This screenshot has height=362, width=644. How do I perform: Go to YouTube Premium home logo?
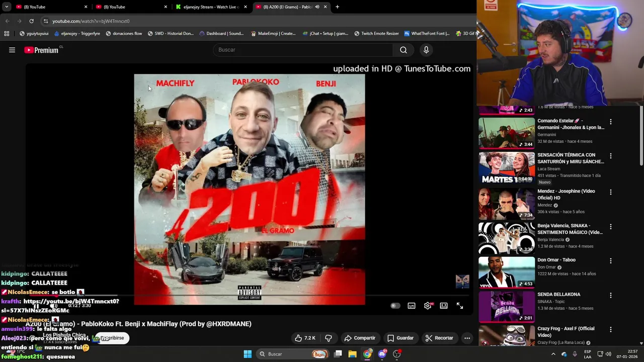tap(41, 50)
